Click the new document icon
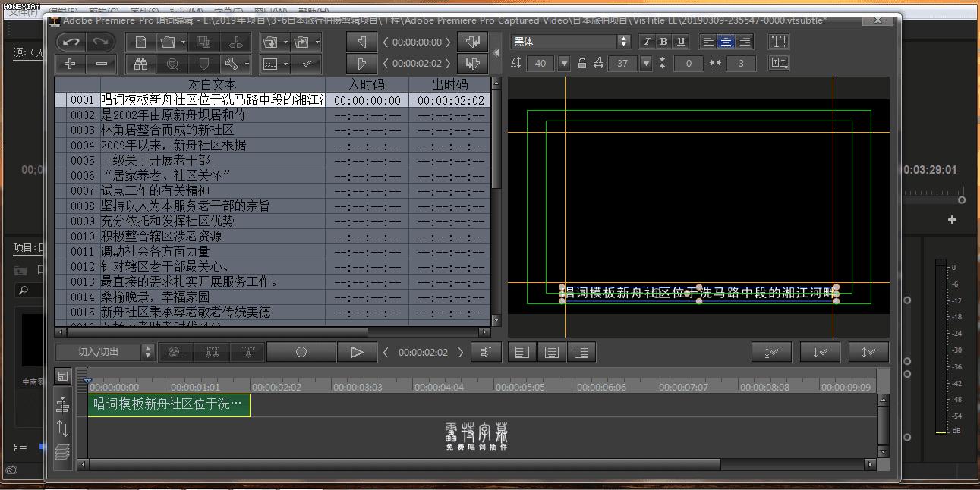 click(x=141, y=42)
